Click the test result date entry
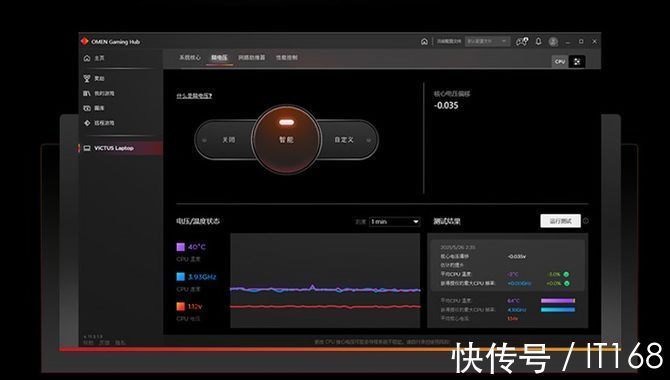 [x=458, y=247]
